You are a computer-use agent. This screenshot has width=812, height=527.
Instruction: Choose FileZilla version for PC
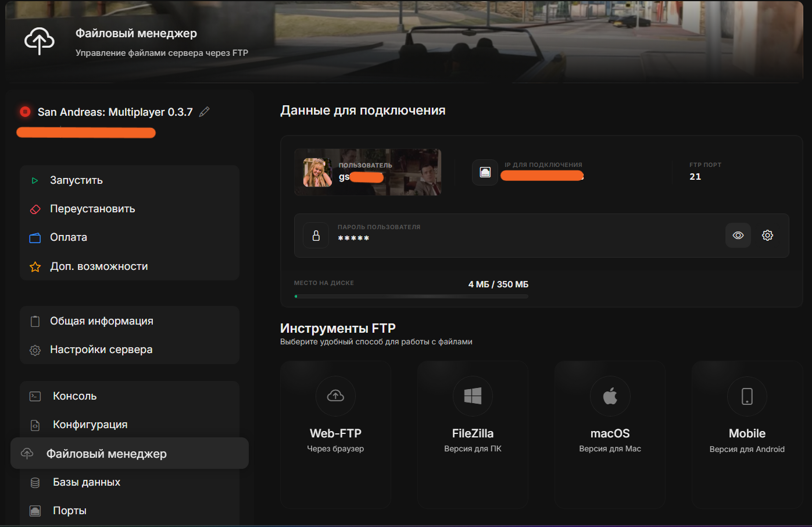473,433
